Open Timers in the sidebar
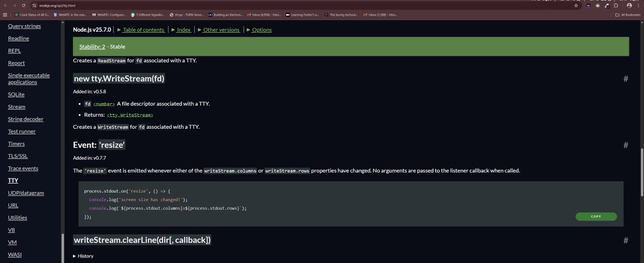This screenshot has width=644, height=263. [x=16, y=144]
